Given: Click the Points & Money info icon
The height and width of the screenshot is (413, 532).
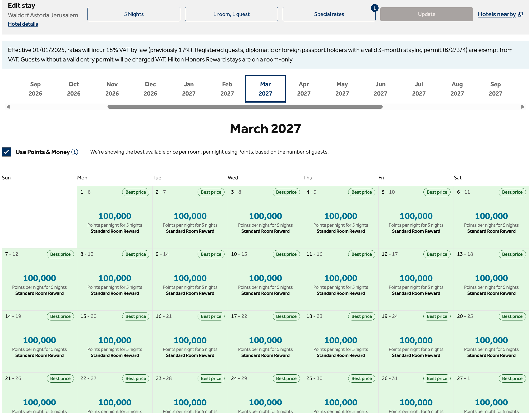Looking at the screenshot, I should tap(75, 152).
